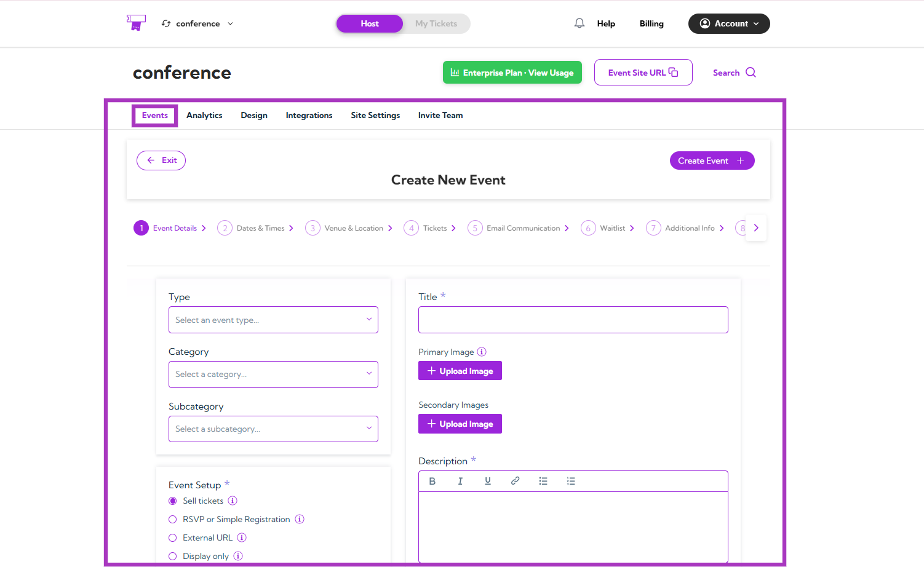This screenshot has width=924, height=567.
Task: Click Enterprise Plan View Usage button
Action: coord(512,73)
